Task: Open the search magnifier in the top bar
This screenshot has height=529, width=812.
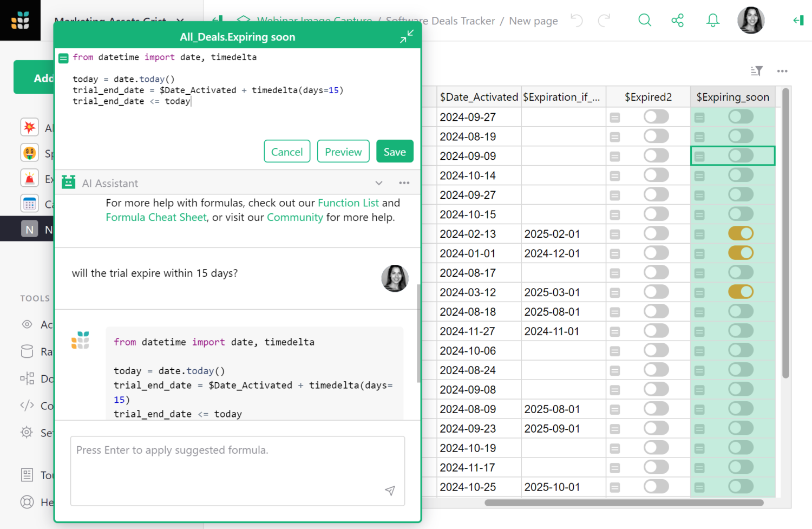Action: [x=645, y=20]
